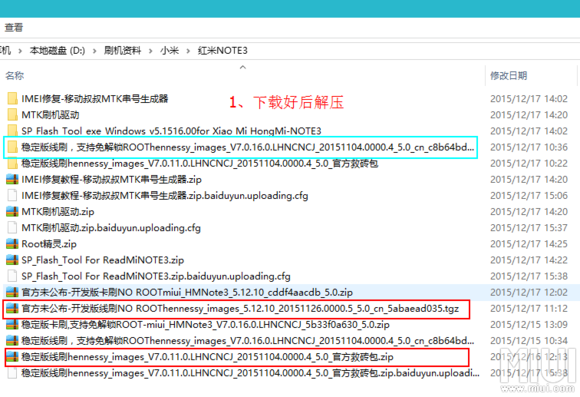Select Root精灵.zip file name
This screenshot has height=397, width=580.
tap(49, 244)
